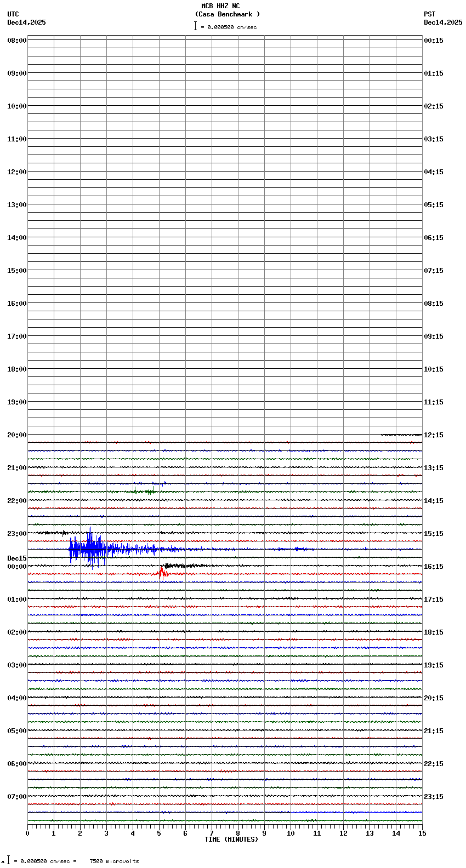The width and height of the screenshot is (466, 868).
Task: Click the "Dec15" date change label
Action: click(16, 558)
